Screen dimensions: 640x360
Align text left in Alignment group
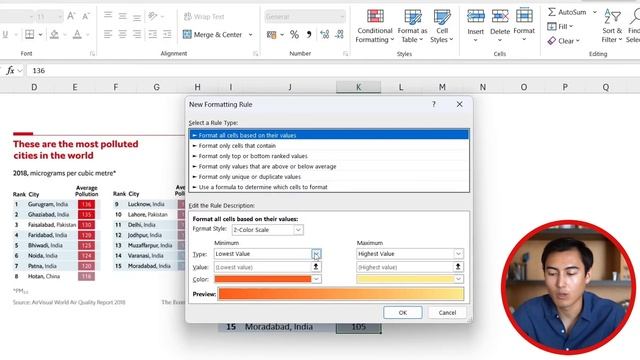108,34
